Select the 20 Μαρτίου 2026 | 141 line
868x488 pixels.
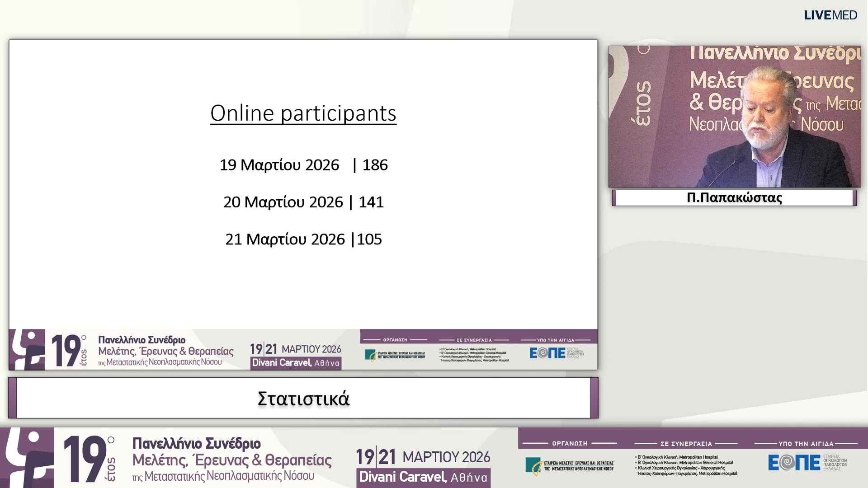[303, 202]
